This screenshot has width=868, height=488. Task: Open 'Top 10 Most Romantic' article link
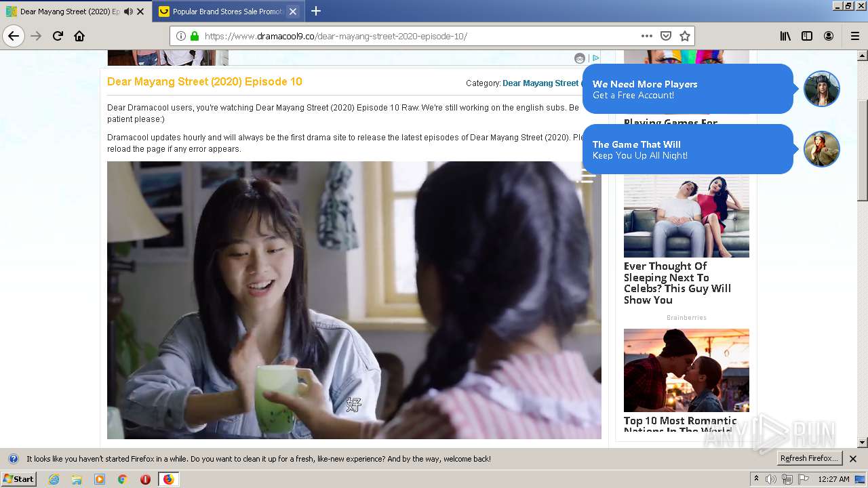[680, 425]
